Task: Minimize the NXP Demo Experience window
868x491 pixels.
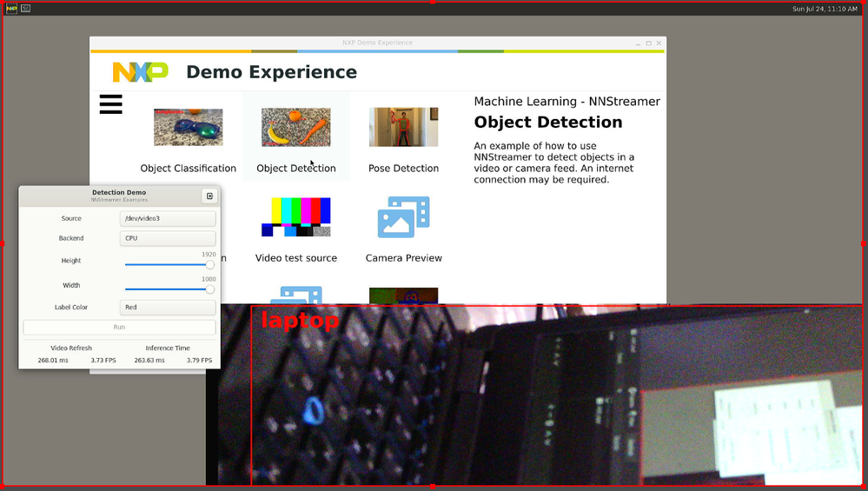Action: point(639,43)
